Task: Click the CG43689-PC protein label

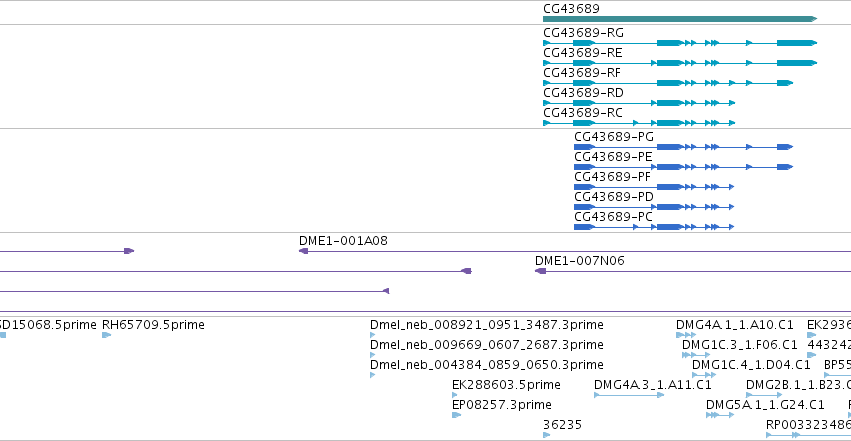Action: pyautogui.click(x=613, y=218)
